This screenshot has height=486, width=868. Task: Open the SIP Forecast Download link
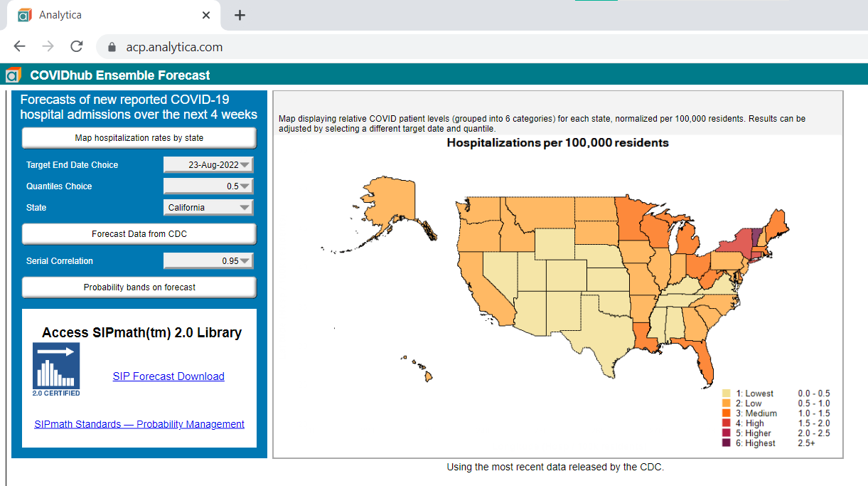pyautogui.click(x=168, y=376)
